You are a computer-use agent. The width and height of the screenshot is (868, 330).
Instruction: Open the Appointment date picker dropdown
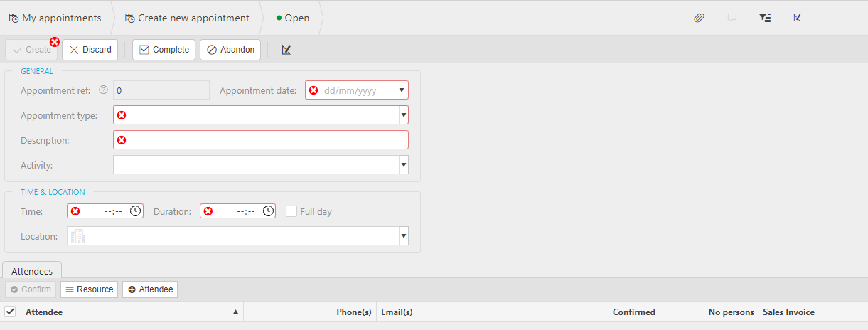402,90
